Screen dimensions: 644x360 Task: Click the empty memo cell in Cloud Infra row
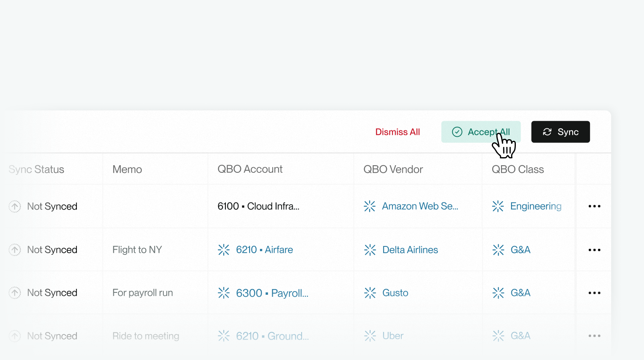[x=155, y=206]
